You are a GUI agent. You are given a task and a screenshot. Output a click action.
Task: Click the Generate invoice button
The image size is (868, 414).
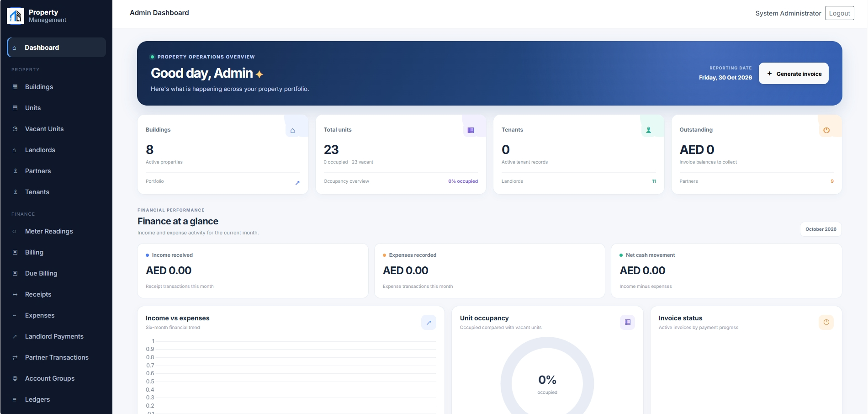(794, 74)
